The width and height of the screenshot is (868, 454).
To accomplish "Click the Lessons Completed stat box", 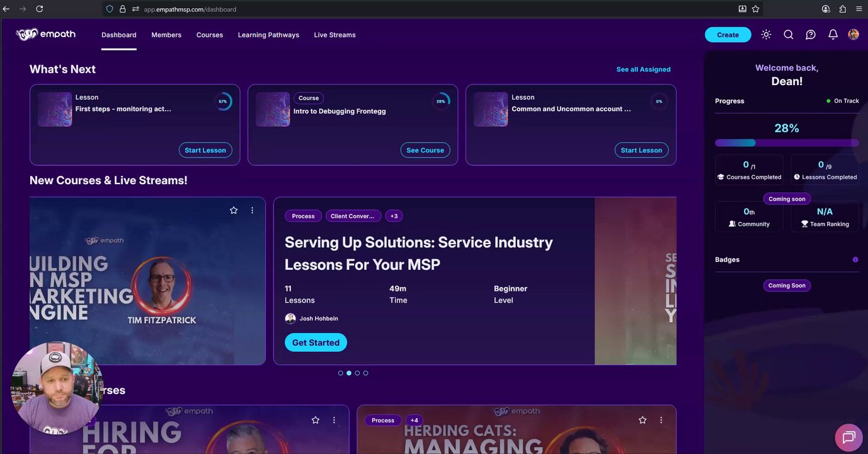I will pos(825,170).
